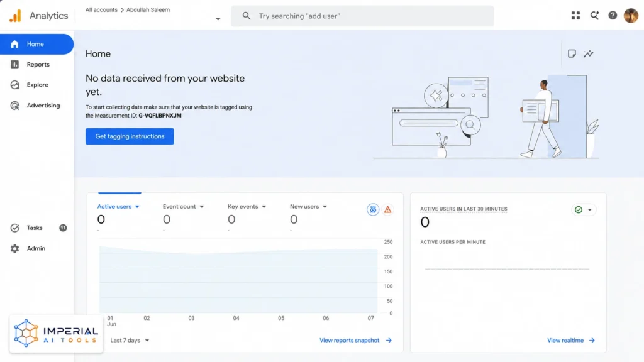Click the blue comparison circle icon on chart card
The image size is (644, 362).
(373, 210)
